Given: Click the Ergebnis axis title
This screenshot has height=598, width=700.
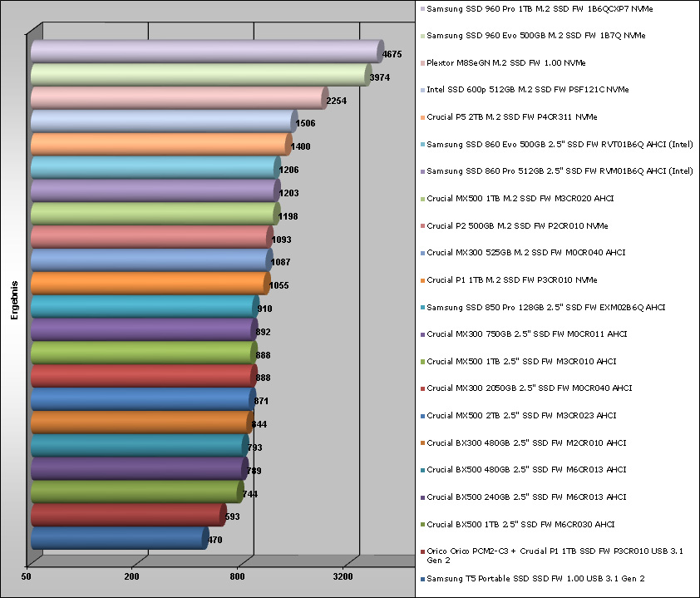Looking at the screenshot, I should (x=15, y=300).
